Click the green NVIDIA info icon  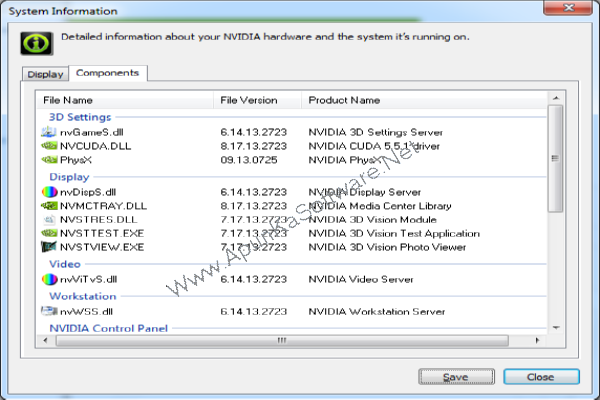[36, 43]
